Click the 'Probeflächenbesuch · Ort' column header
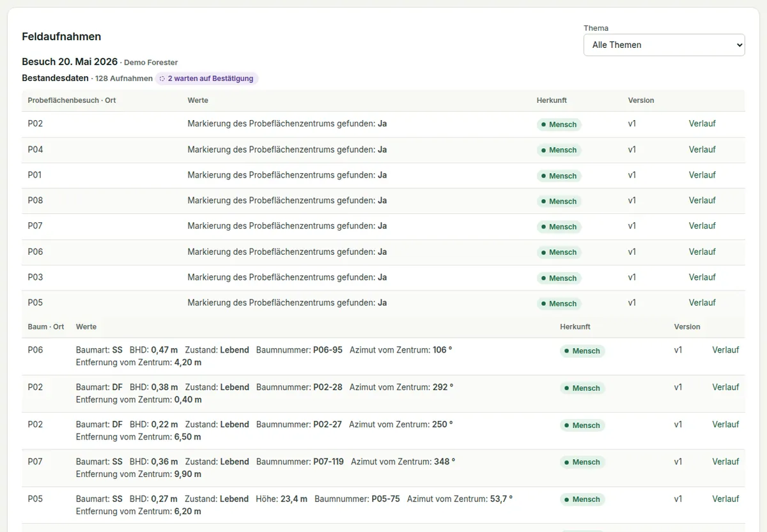767x532 pixels. pos(72,100)
